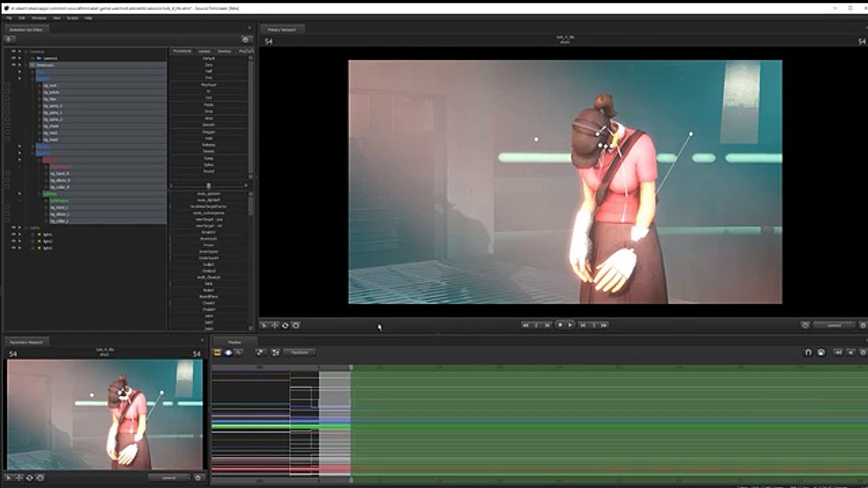
Task: Select arrow tool in secondary viewport toolbar
Action: [x=9, y=478]
